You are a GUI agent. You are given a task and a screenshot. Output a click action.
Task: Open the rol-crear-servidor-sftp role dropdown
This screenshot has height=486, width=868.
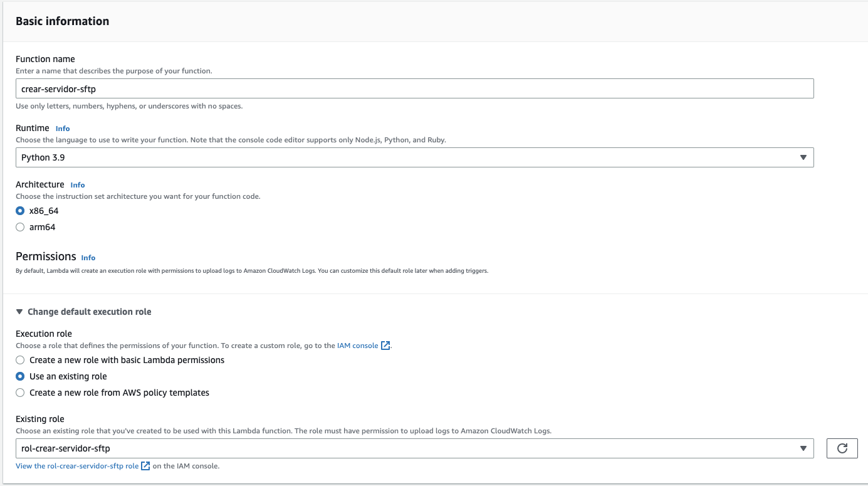(x=414, y=448)
